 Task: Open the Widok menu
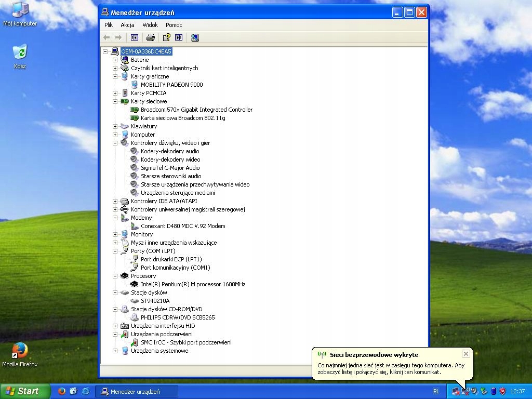(x=150, y=25)
